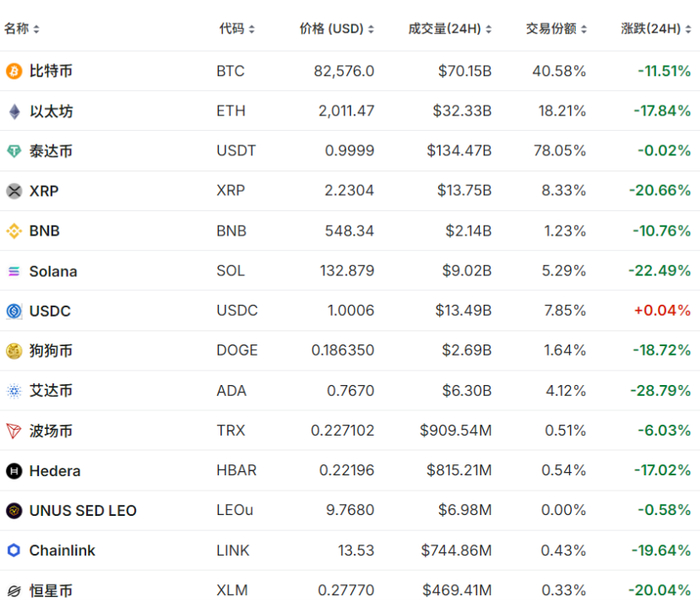Click the Tether USDT icon
Image resolution: width=700 pixels, height=602 pixels.
pos(14,151)
